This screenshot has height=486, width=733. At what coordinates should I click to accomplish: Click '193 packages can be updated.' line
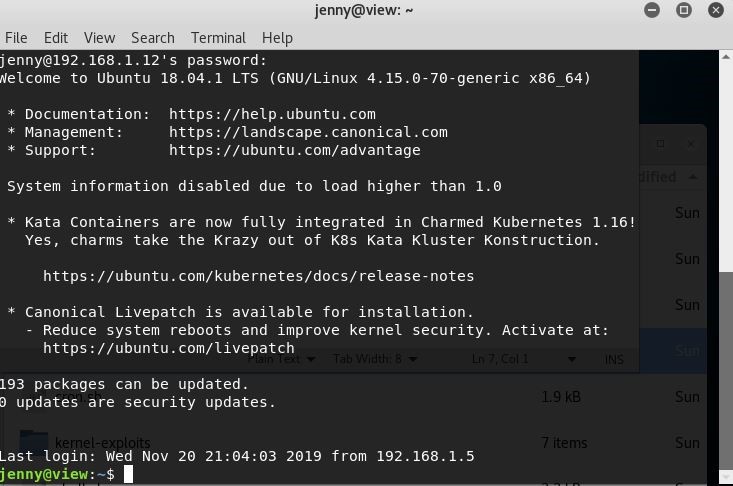124,384
